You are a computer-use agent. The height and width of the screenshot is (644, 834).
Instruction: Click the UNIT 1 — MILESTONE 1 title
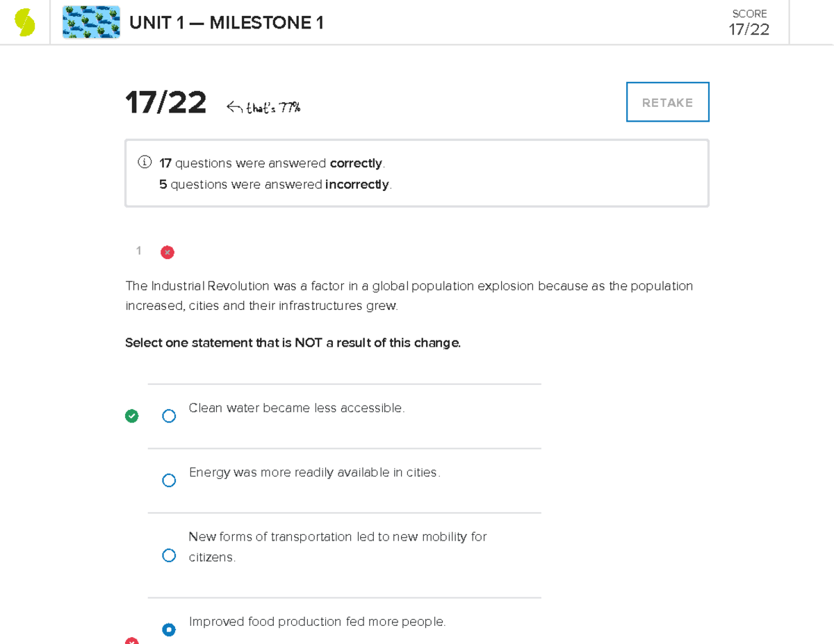(x=227, y=24)
